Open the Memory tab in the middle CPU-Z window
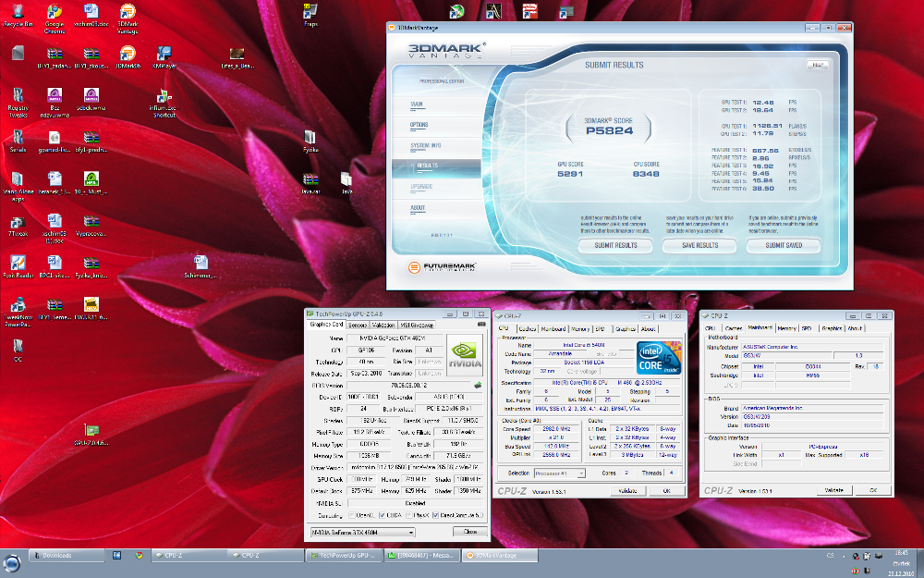 [x=580, y=329]
